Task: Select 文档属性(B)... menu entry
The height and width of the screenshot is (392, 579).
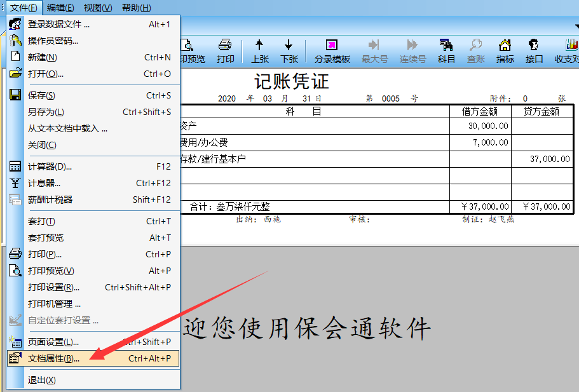Action: click(53, 358)
